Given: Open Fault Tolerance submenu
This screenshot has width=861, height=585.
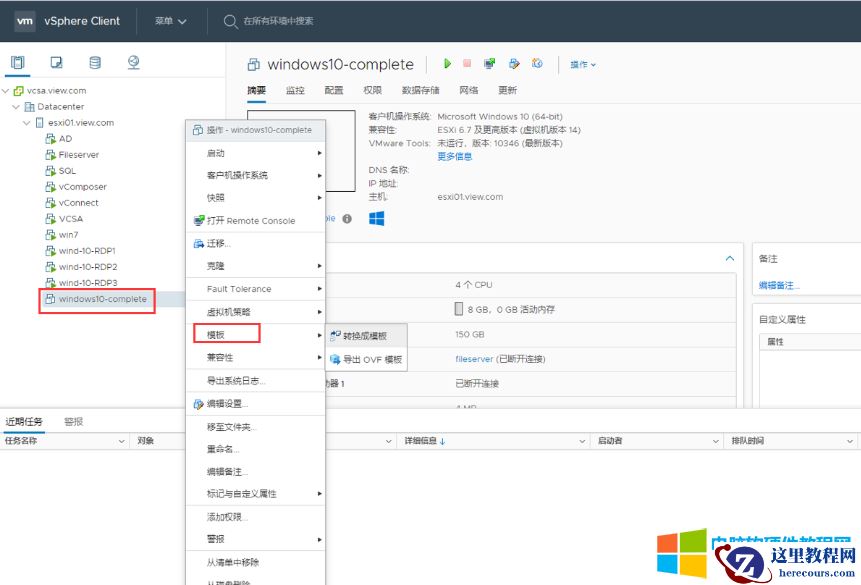Looking at the screenshot, I should [x=256, y=289].
